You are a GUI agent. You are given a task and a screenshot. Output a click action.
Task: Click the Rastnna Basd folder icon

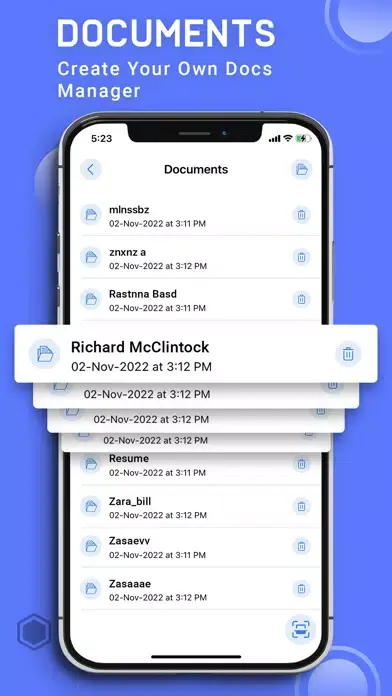click(91, 299)
